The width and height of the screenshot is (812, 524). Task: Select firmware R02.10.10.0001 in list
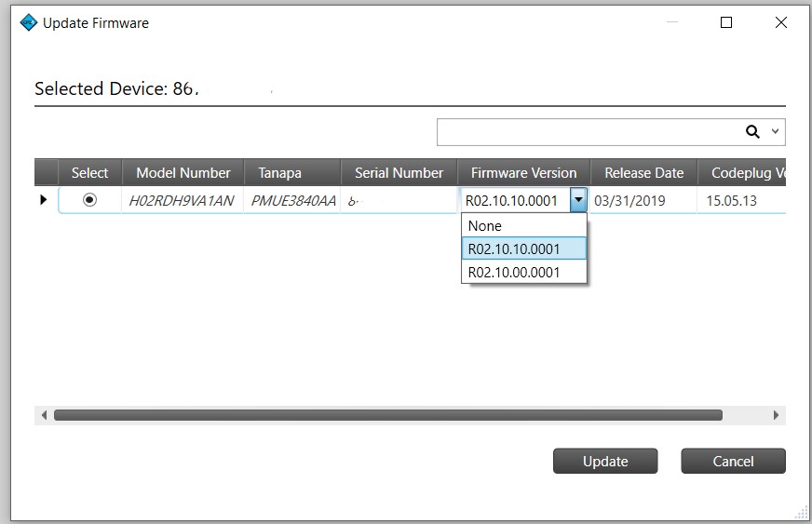point(523,249)
